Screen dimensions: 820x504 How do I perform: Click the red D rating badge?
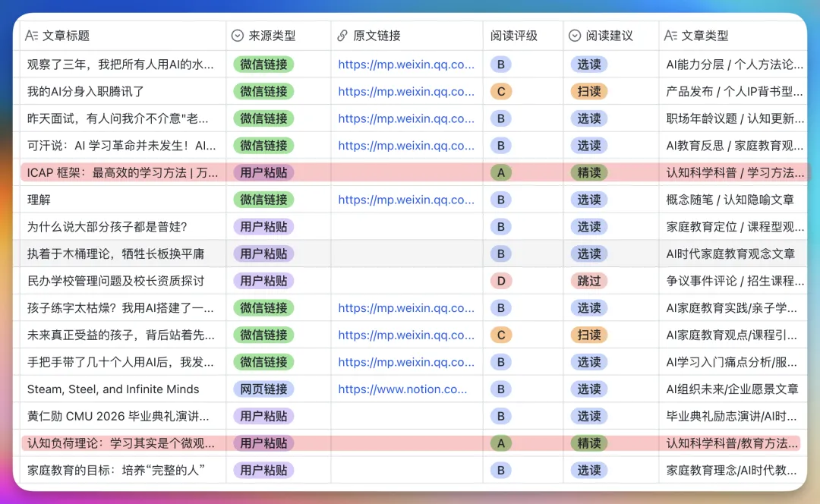(501, 281)
